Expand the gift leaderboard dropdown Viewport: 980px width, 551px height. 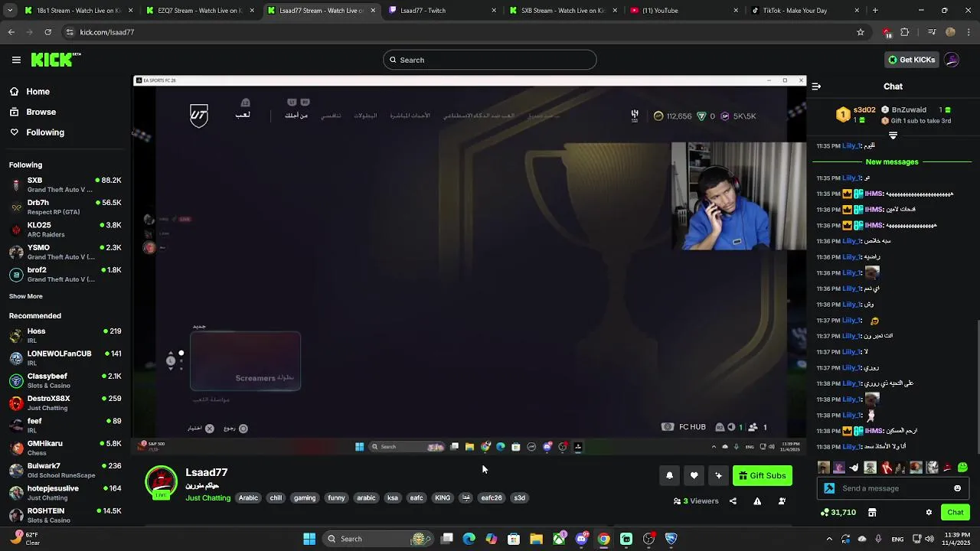point(893,135)
